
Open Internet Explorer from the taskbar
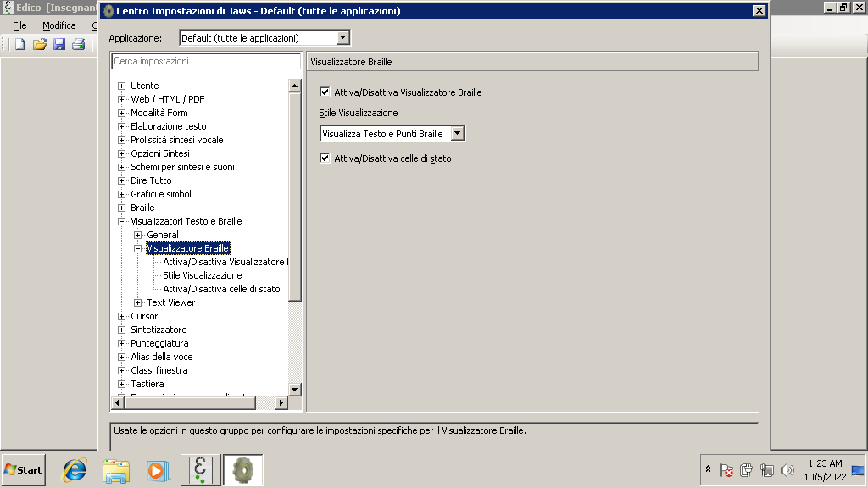(75, 470)
